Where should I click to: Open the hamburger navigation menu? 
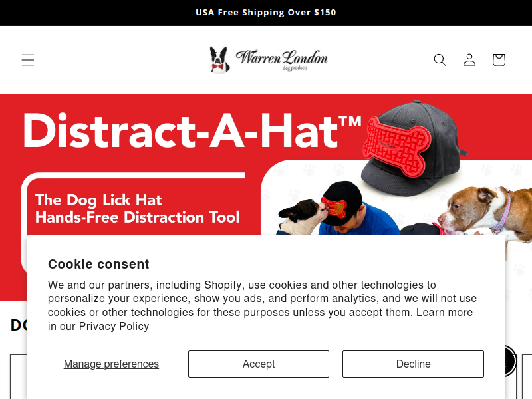coord(28,60)
